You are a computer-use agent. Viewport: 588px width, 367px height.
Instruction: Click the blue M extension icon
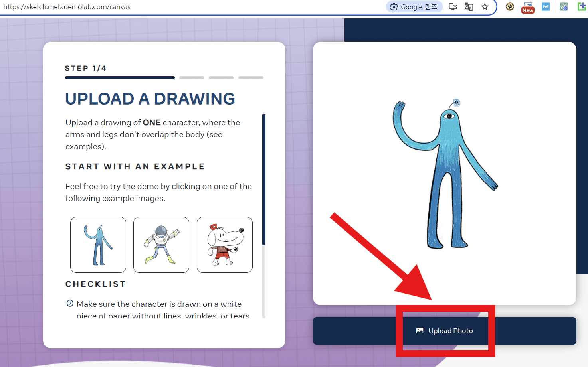[x=546, y=7]
